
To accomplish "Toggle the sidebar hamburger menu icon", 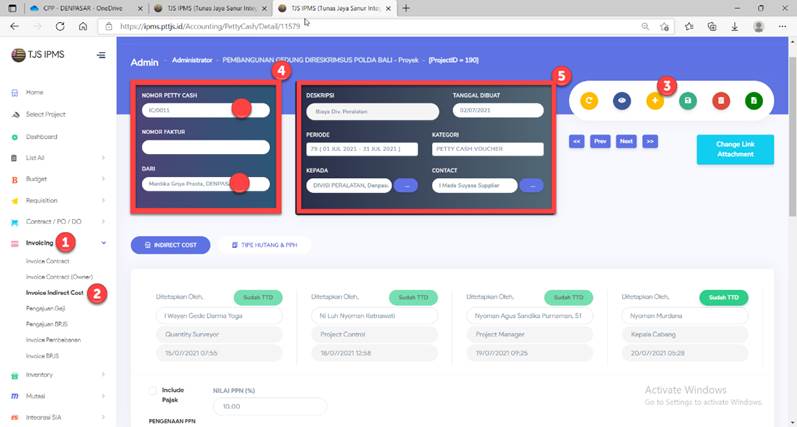I will 101,55.
